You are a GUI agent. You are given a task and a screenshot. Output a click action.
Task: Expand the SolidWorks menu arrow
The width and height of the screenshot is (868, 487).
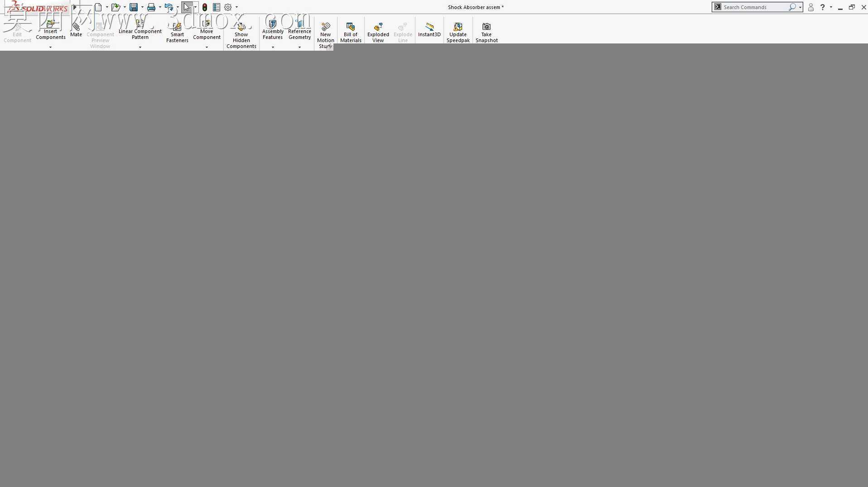(75, 7)
